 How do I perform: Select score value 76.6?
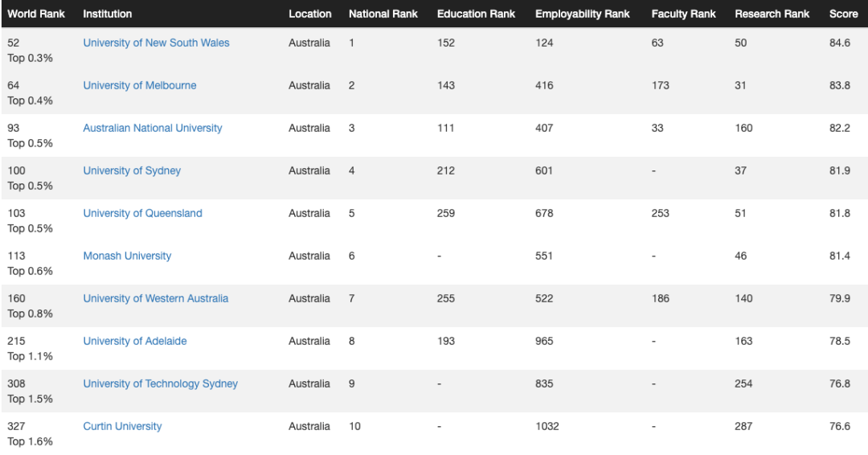(x=840, y=426)
